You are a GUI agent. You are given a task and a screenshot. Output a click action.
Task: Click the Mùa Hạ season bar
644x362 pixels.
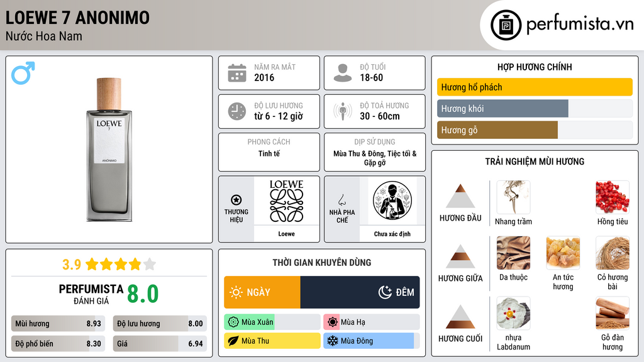[x=371, y=322]
